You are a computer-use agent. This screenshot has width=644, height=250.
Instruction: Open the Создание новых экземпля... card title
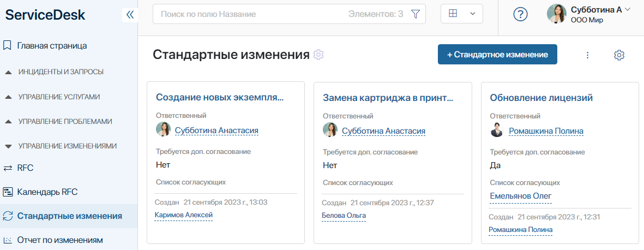tap(220, 98)
